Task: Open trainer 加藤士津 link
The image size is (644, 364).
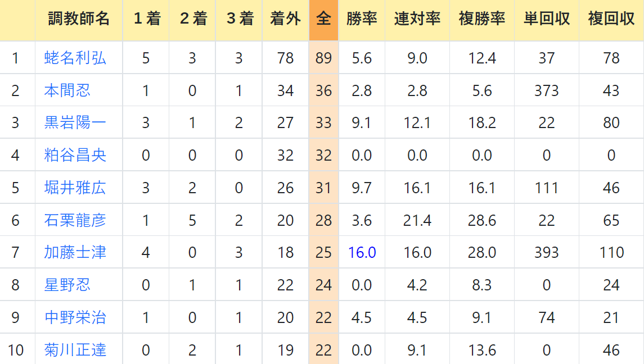Action: [x=75, y=252]
